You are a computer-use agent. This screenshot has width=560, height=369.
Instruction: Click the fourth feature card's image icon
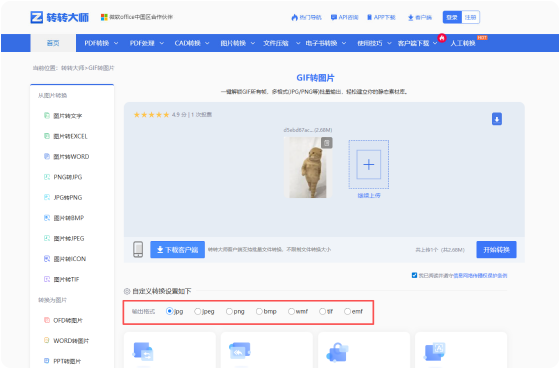[x=434, y=351]
